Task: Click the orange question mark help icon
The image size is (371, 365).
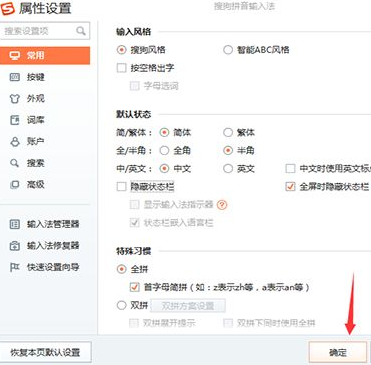Action: pos(222,205)
